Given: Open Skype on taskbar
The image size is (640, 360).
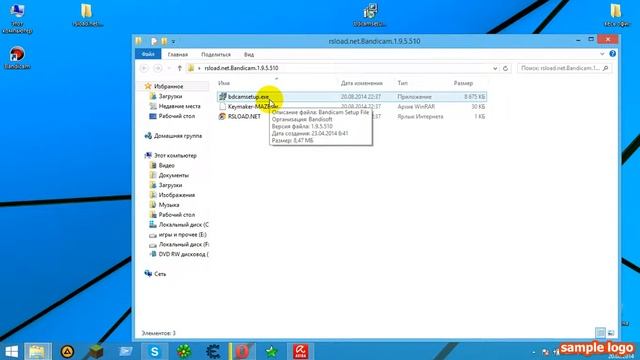Looking at the screenshot, I should 155,351.
